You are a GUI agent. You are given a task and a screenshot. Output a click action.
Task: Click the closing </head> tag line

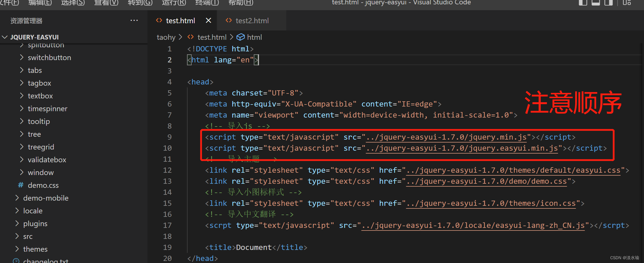202,258
